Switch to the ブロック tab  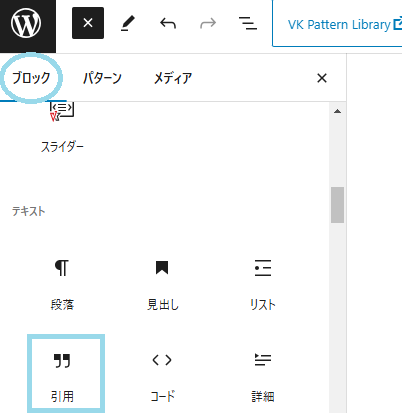coord(31,78)
